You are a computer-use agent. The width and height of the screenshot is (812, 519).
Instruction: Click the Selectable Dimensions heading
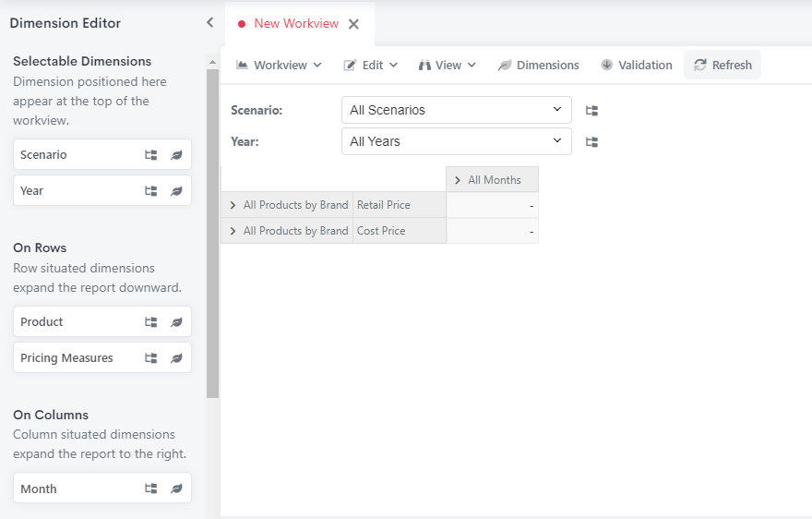click(82, 61)
